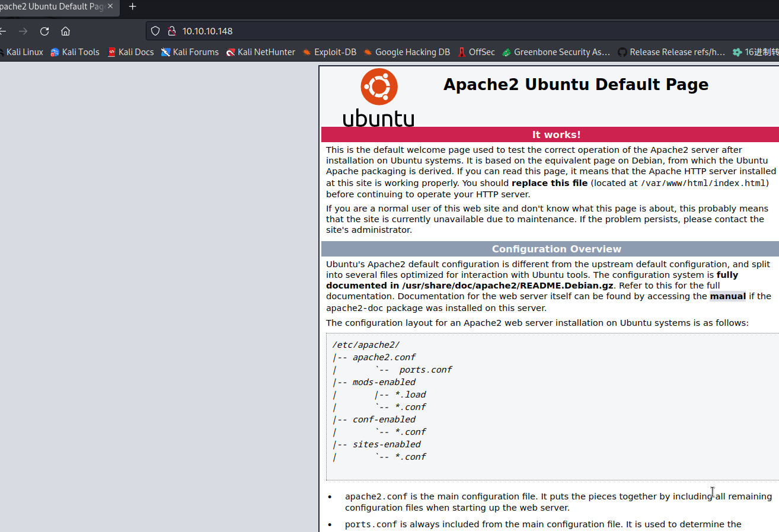Click the Google Hacking DB bookmark icon
This screenshot has height=532, width=779.
pos(368,52)
